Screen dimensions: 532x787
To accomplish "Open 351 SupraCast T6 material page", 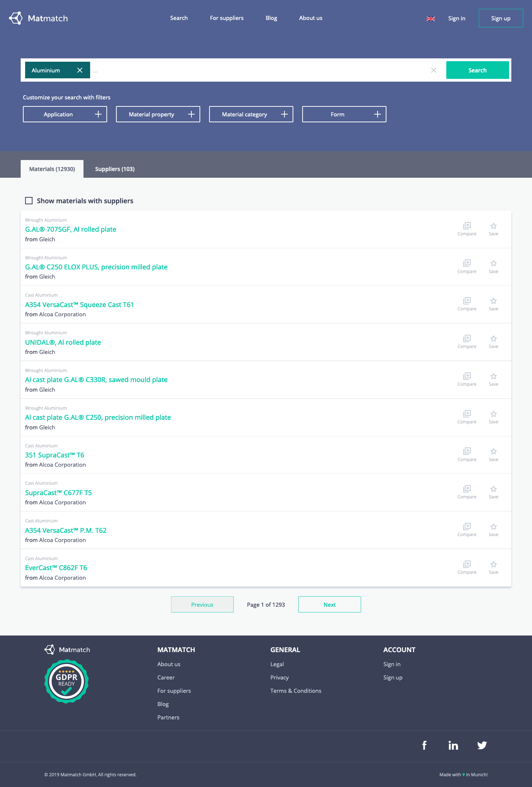I will coord(55,455).
